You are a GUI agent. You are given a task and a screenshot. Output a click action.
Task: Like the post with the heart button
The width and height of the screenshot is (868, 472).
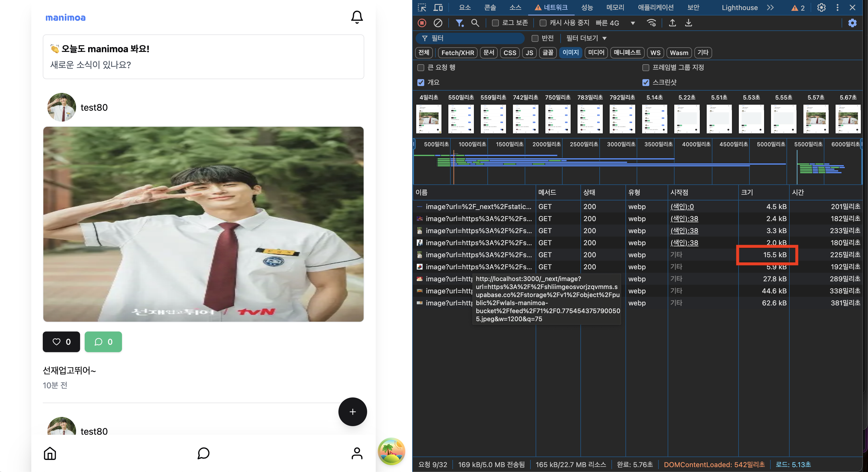[x=61, y=342]
